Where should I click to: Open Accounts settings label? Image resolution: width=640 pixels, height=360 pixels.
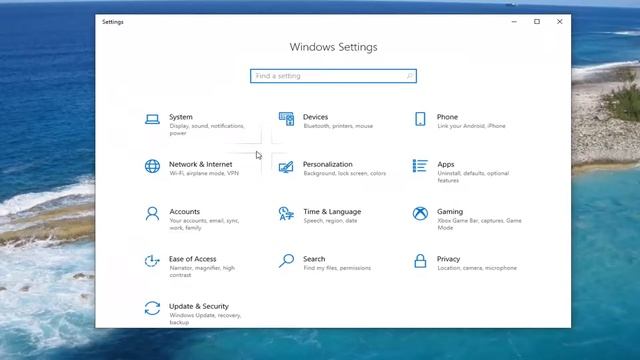pos(184,212)
